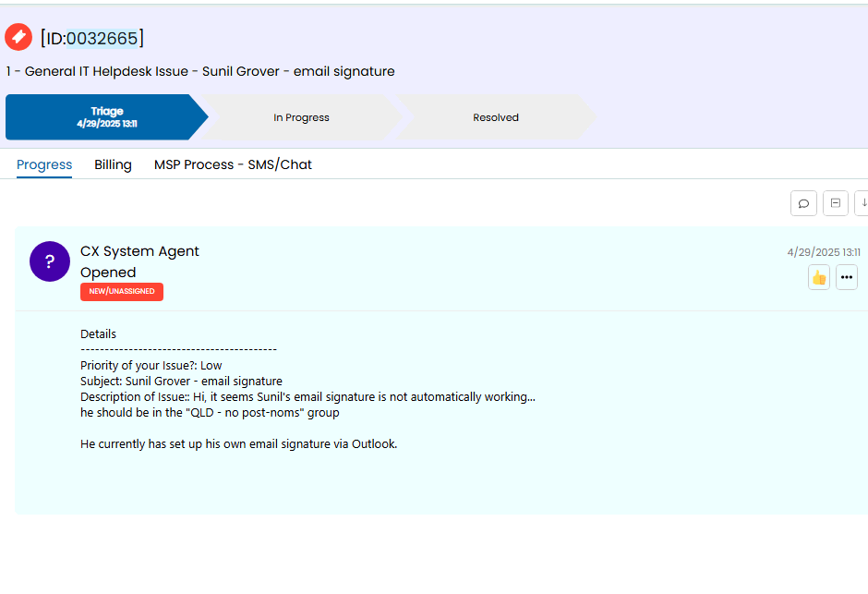Click the down arrow sort icon
The width and height of the screenshot is (868, 594).
click(x=862, y=203)
